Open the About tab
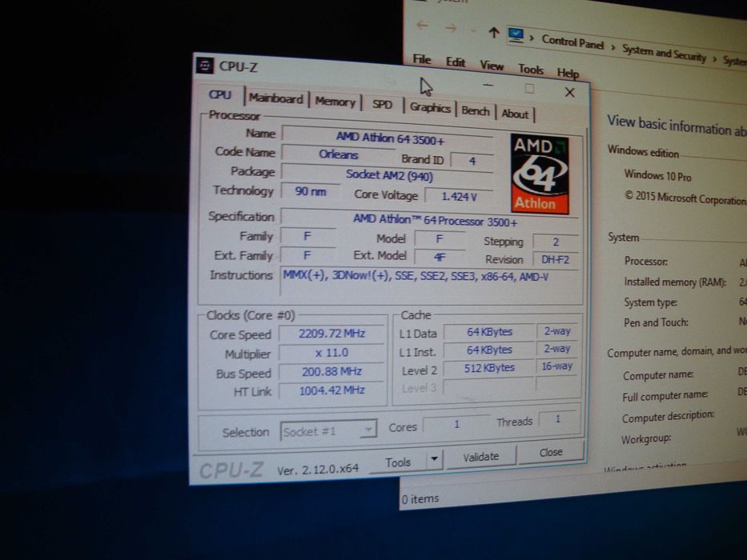747x560 pixels. [515, 114]
